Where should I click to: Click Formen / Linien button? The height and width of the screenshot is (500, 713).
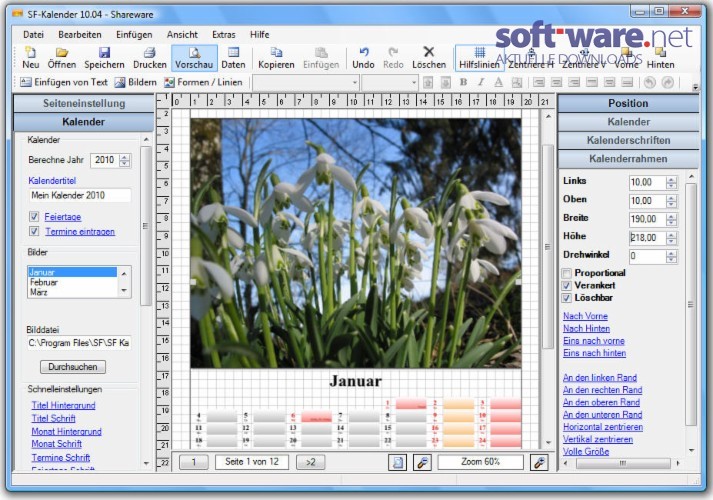pos(203,82)
